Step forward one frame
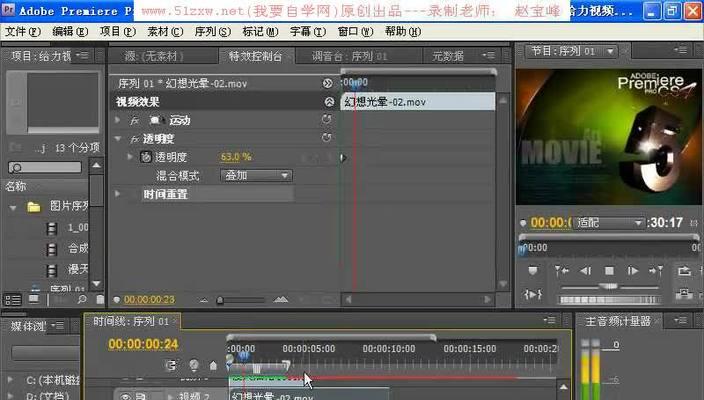Viewport: 704px width, 400px height. (633, 271)
